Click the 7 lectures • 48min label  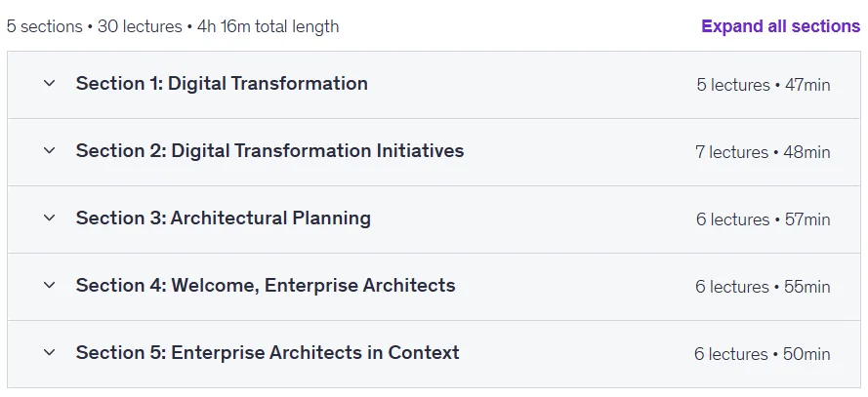(x=763, y=152)
